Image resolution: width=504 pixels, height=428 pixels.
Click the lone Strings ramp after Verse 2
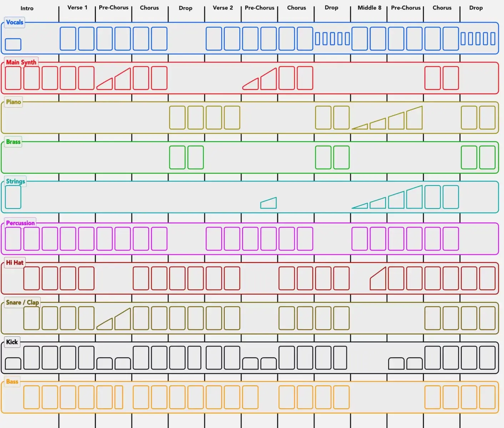[x=268, y=203]
